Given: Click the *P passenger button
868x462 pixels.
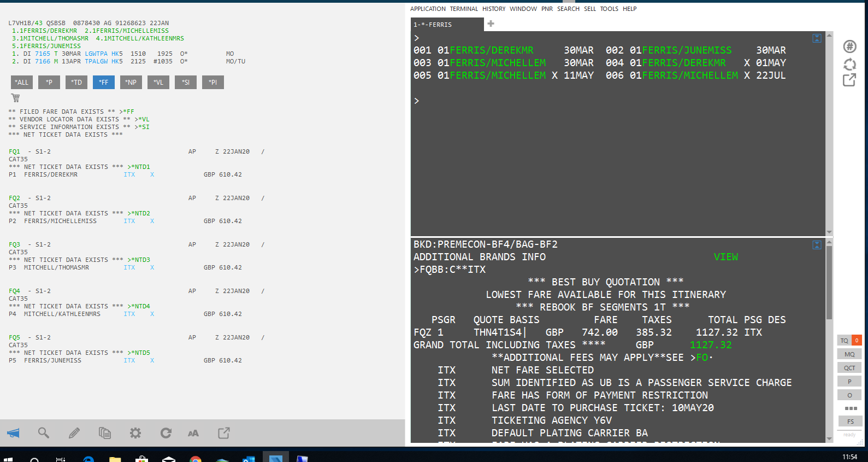Looking at the screenshot, I should click(49, 83).
